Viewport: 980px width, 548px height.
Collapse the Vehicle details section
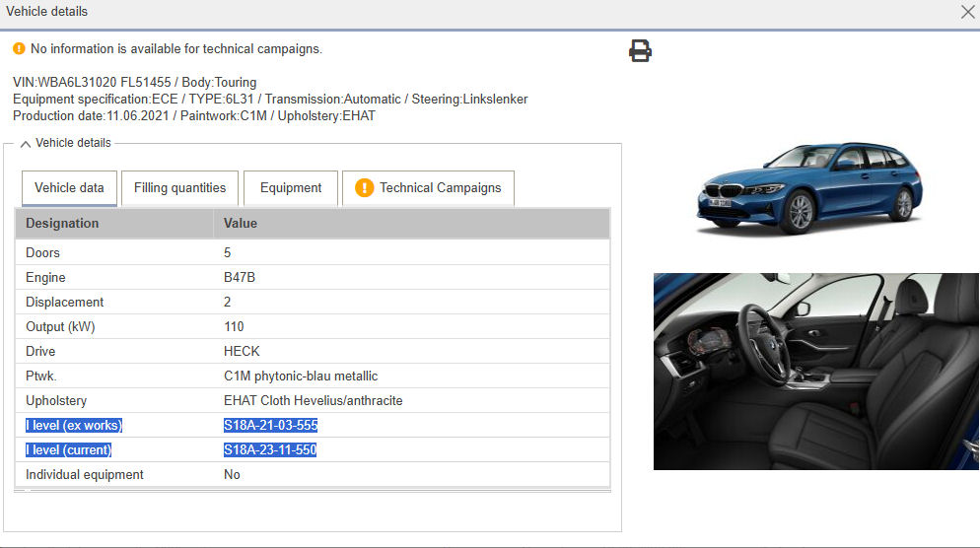coord(26,144)
